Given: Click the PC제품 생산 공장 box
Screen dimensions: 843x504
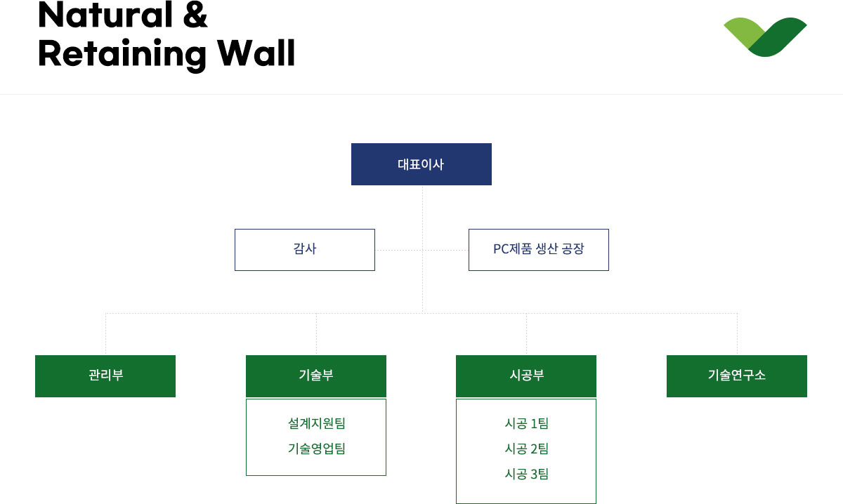Looking at the screenshot, I should coord(539,250).
